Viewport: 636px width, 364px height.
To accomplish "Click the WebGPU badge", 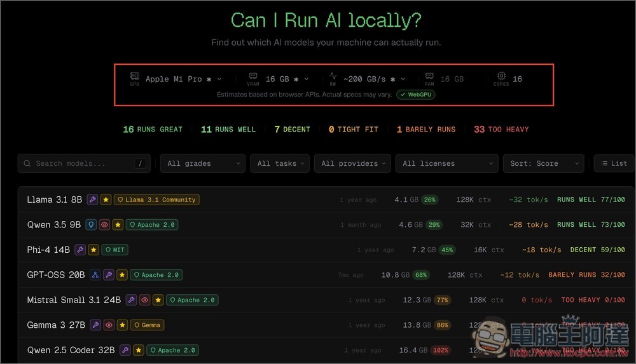I will pos(416,95).
